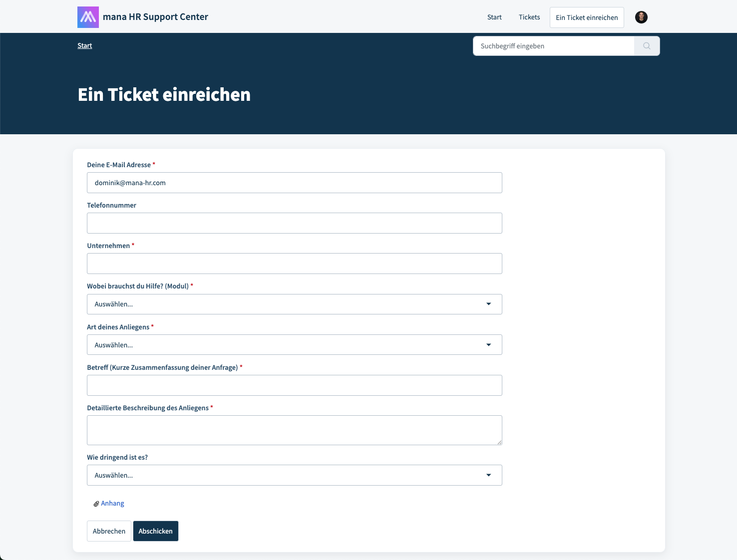
Task: Submit the form with Abschicken
Action: click(156, 531)
